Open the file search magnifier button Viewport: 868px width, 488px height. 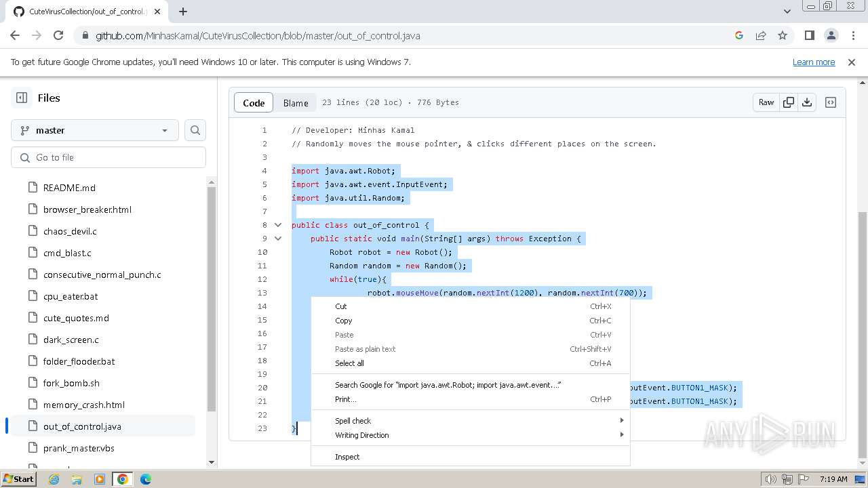[x=195, y=130]
